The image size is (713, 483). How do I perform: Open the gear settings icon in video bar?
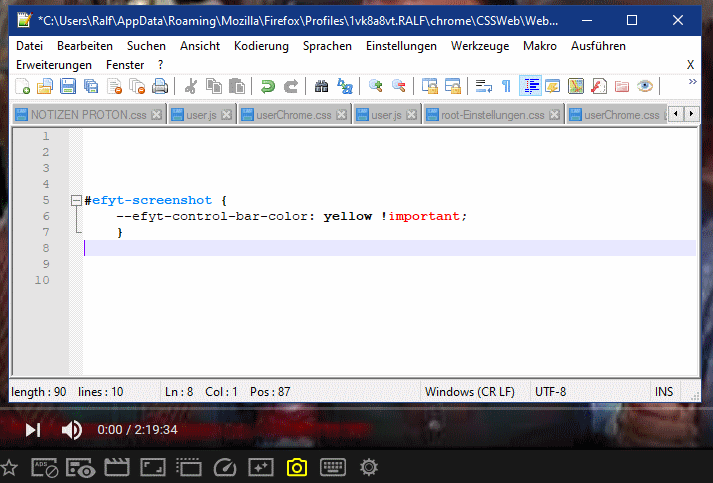pyautogui.click(x=369, y=467)
